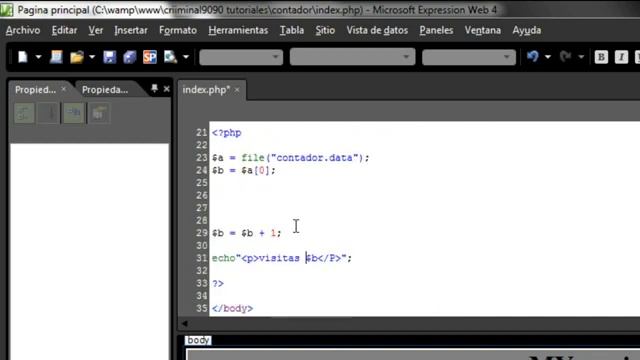Open the Sitio menu

coord(325,30)
